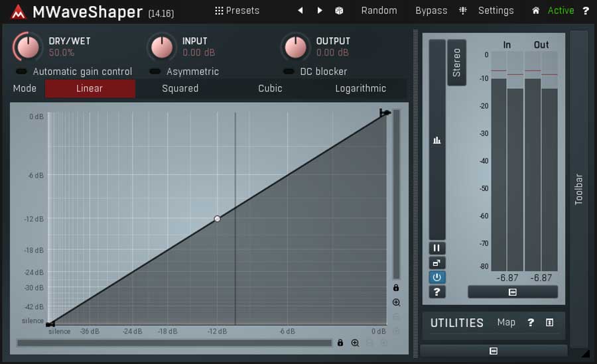Screen dimensions: 597x364
Task: Click the OUTPUT 0.00 dB value
Action: (332, 52)
